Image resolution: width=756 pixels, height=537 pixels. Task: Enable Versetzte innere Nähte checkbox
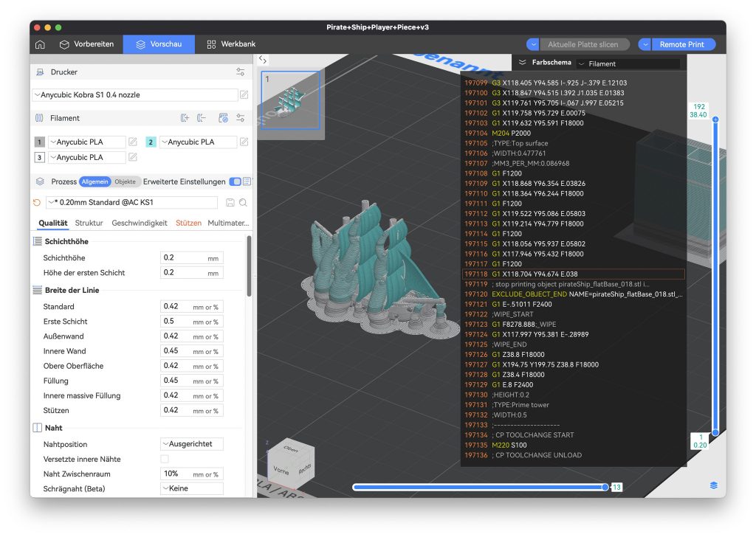[x=165, y=460]
